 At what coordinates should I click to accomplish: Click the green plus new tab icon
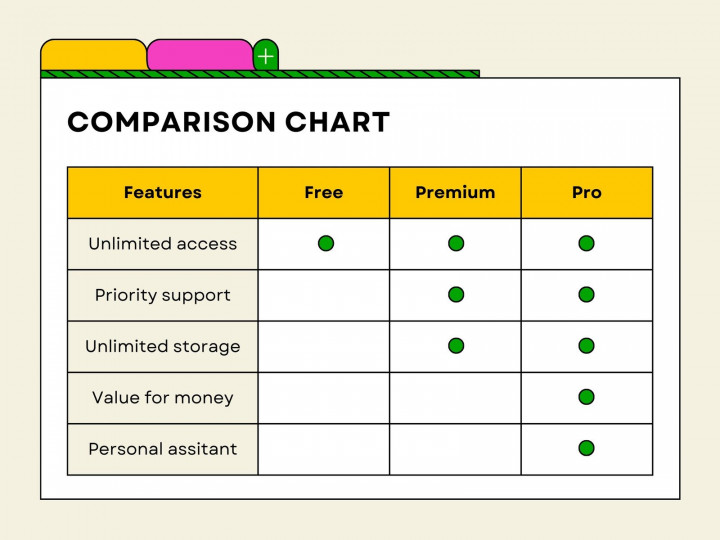tap(265, 56)
